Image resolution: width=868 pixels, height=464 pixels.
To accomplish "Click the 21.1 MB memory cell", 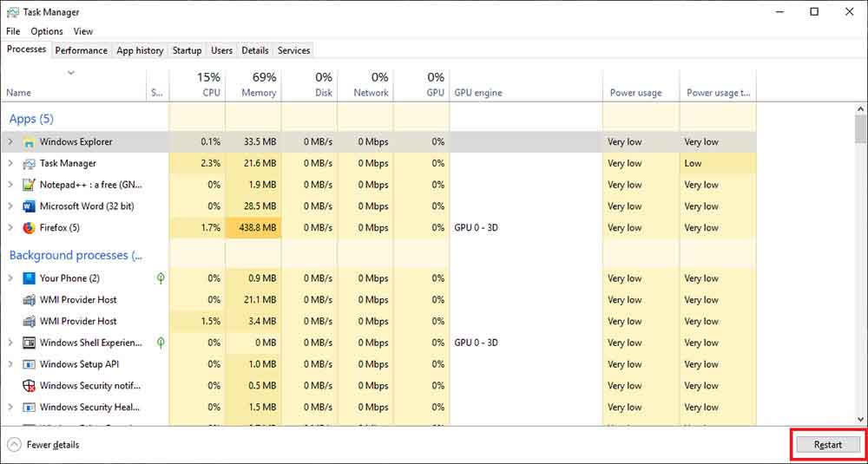I will tap(253, 300).
